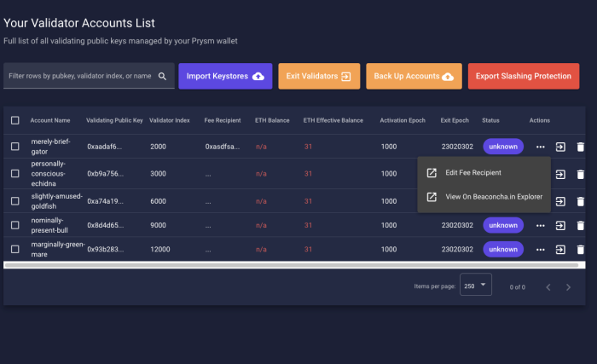This screenshot has height=364, width=597.
Task: Check the merely-brief-gator row checkbox
Action: (15, 147)
